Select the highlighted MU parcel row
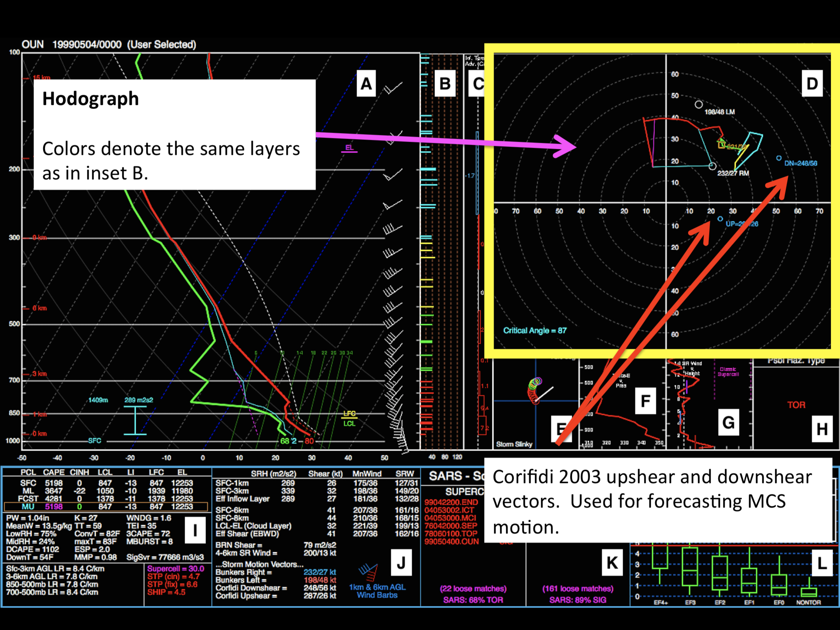The width and height of the screenshot is (840, 630). coord(106,506)
